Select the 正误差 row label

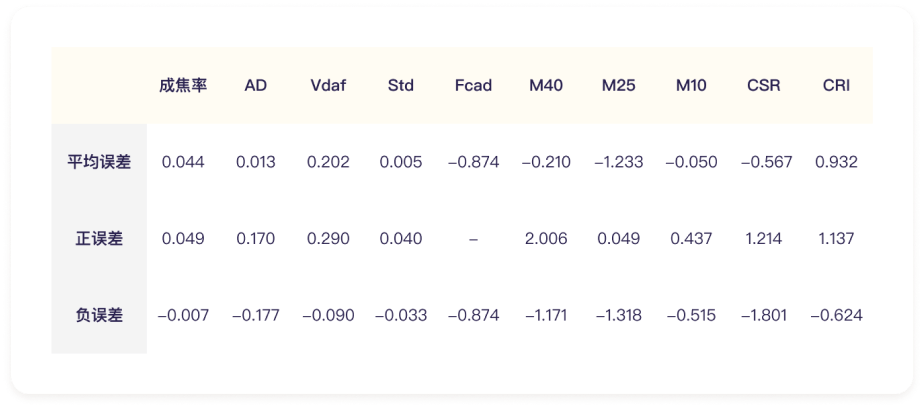99,239
